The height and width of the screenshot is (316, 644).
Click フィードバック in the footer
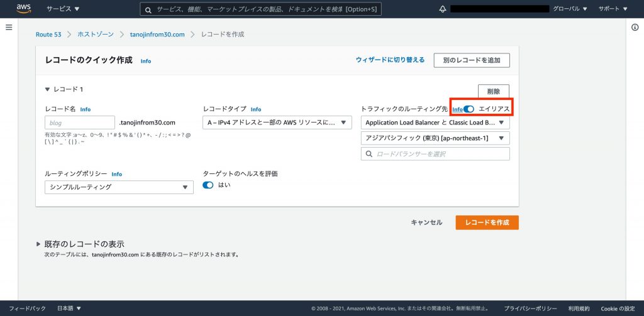pos(27,308)
